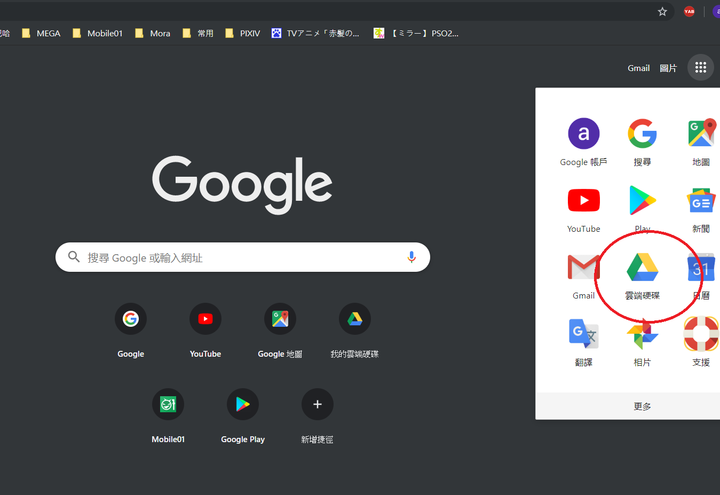Open the Google 地圖 shortcut tile
The height and width of the screenshot is (495, 720).
(x=280, y=331)
